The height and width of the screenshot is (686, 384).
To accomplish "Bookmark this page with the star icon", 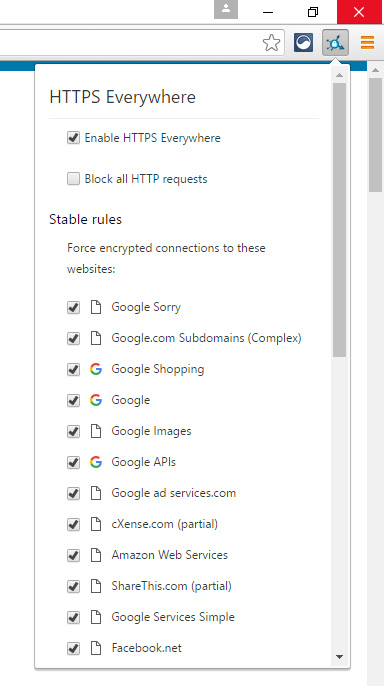I will coord(271,43).
